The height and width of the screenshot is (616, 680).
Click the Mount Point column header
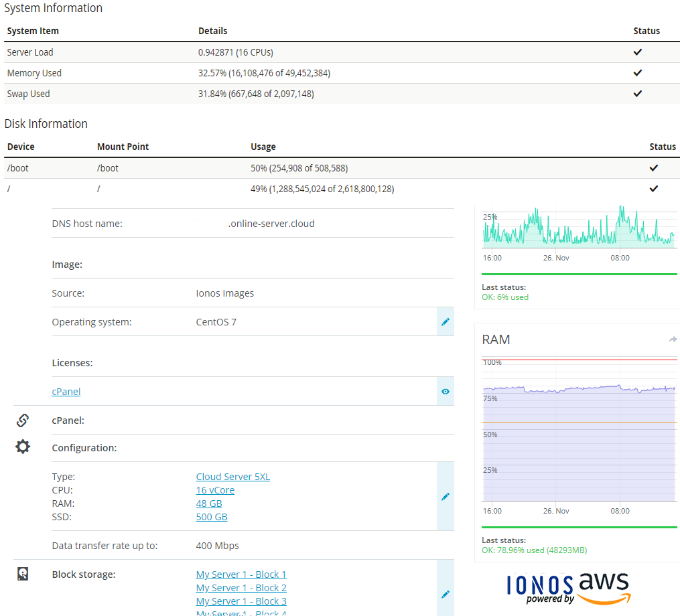pos(123,147)
